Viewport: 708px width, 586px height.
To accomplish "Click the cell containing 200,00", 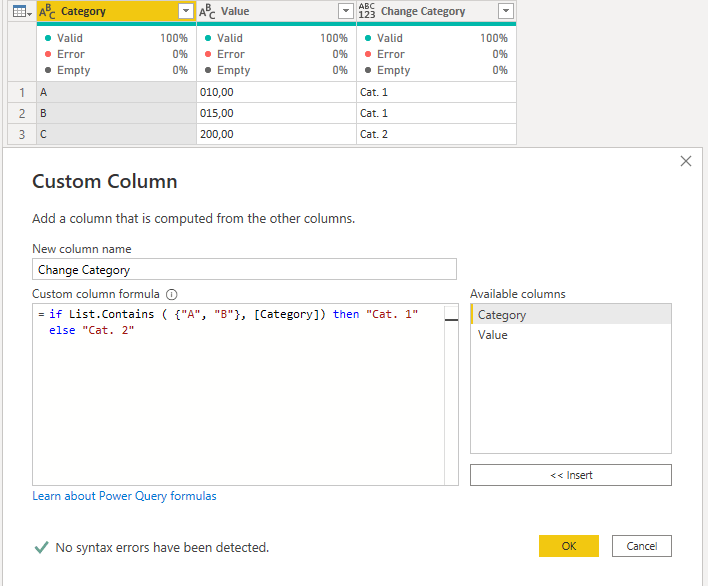I will tap(275, 134).
